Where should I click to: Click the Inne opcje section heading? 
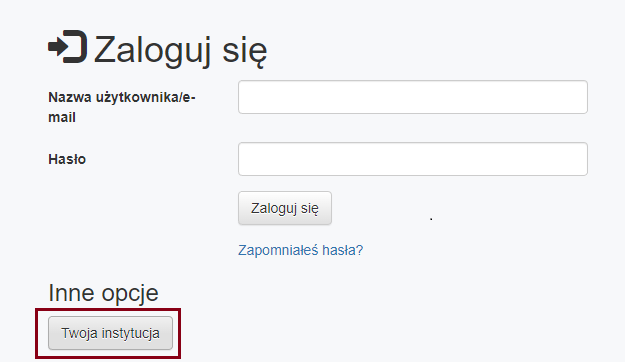tap(103, 293)
